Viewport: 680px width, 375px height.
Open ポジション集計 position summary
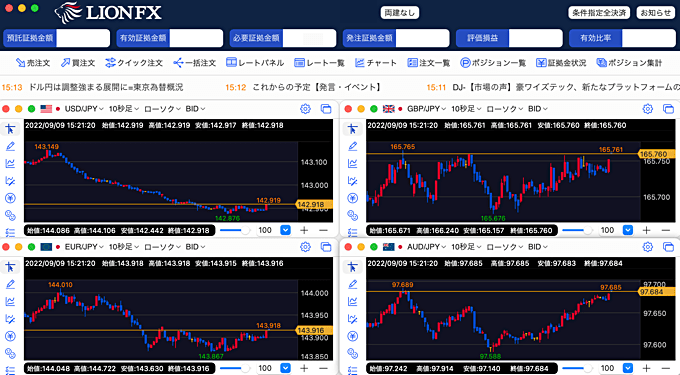pyautogui.click(x=629, y=63)
